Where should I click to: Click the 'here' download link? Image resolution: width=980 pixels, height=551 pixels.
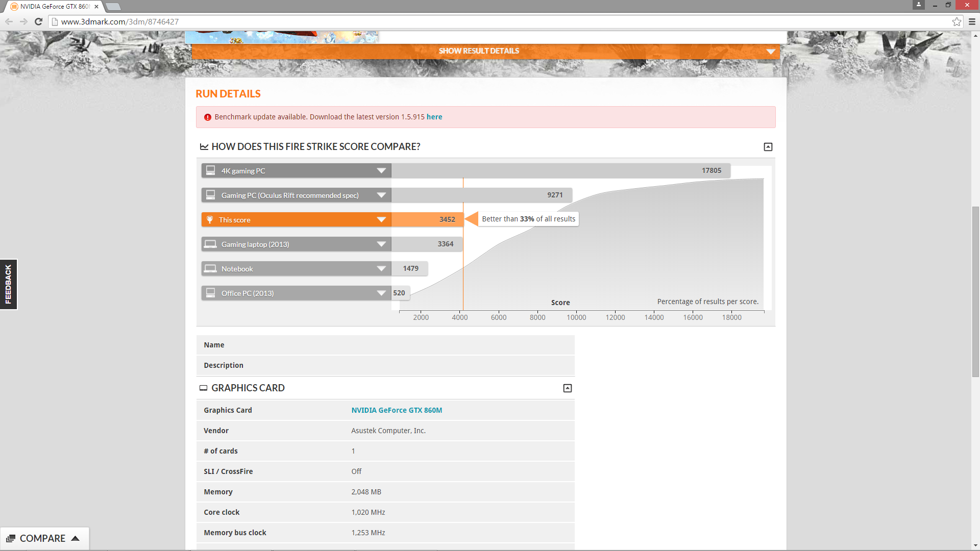(434, 117)
